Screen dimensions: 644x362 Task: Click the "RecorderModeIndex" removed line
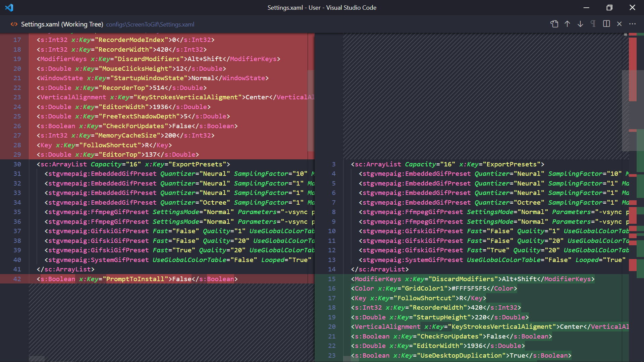point(125,40)
